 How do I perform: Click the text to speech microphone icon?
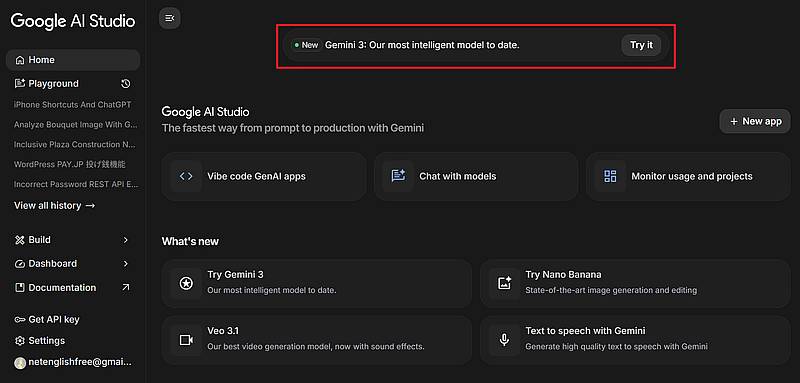point(505,340)
